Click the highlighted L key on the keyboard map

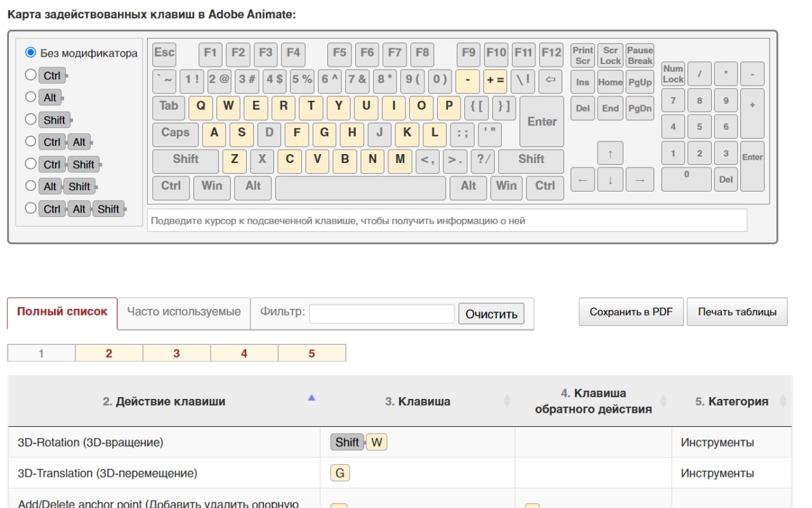(435, 134)
